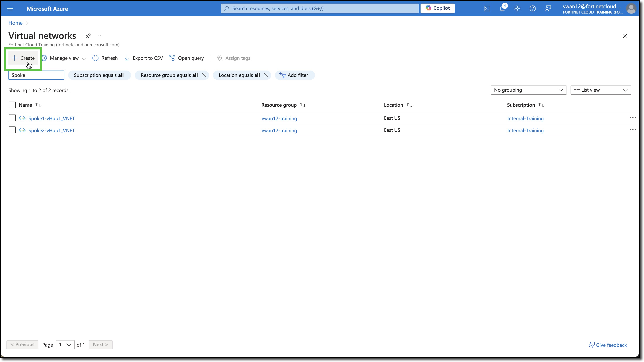The image size is (644, 362).
Task: Open the Resource group equals all filter
Action: [169, 75]
